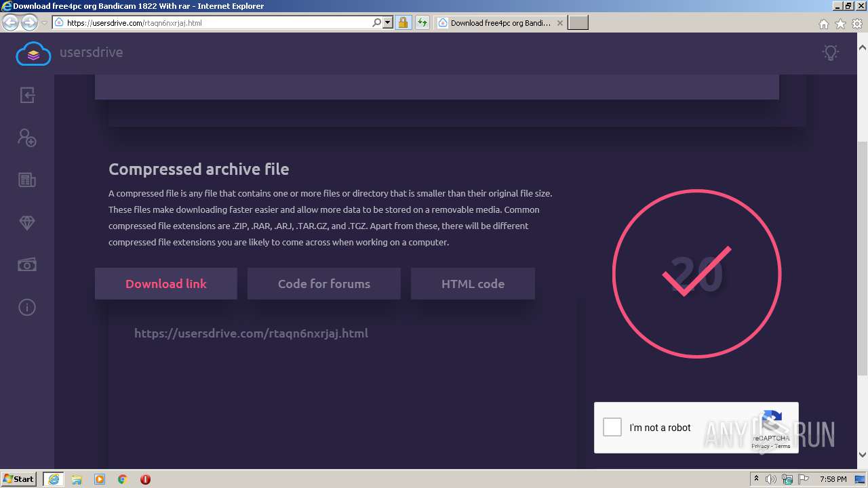This screenshot has width=868, height=488.
Task: Open the news sidebar icon
Action: click(27, 180)
